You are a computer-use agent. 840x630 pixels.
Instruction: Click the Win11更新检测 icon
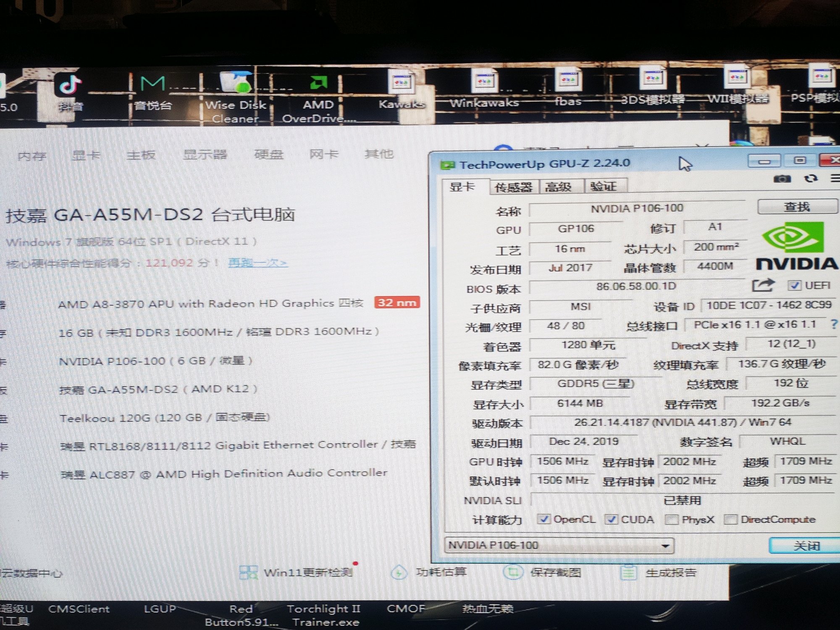248,572
